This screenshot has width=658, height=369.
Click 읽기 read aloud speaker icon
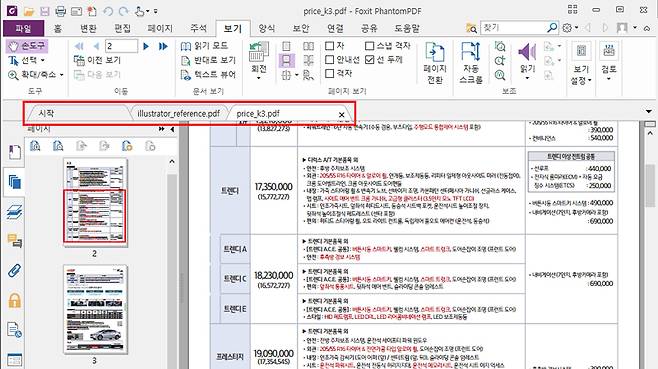click(x=527, y=52)
